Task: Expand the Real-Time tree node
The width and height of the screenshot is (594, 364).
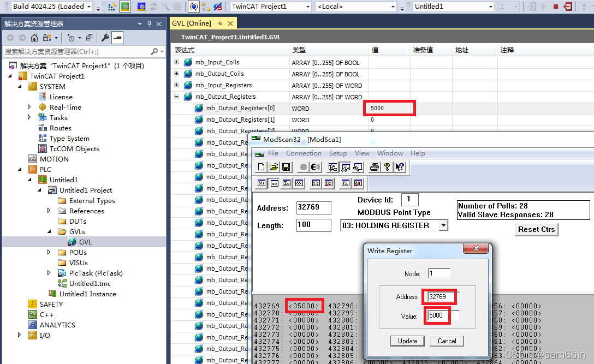Action: (x=29, y=107)
